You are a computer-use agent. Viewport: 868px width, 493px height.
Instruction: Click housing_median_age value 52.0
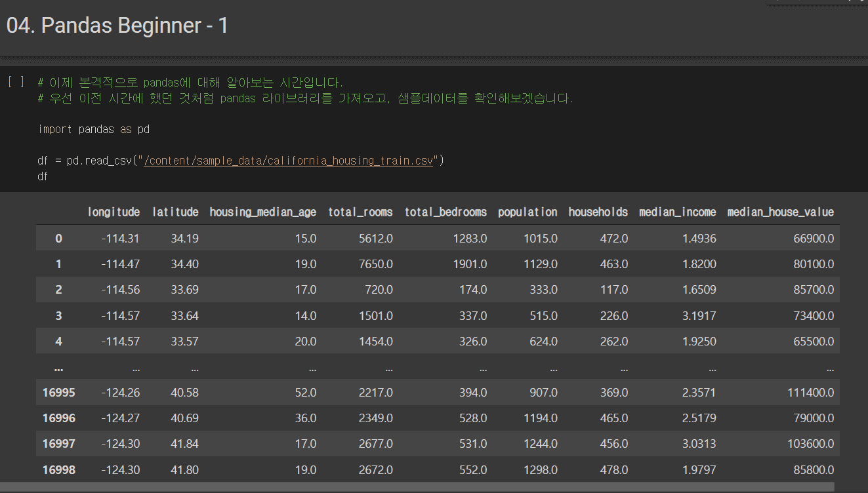[306, 393]
